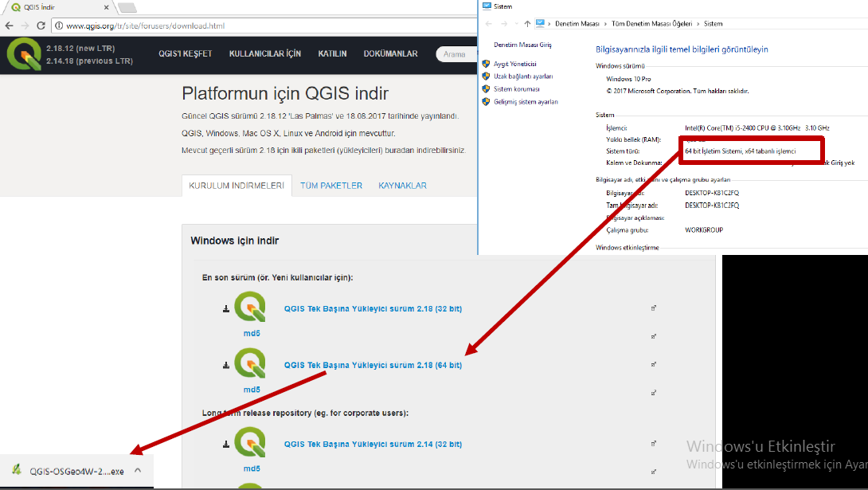
Task: Click the forward arrow in the Sistem window
Action: pos(504,24)
